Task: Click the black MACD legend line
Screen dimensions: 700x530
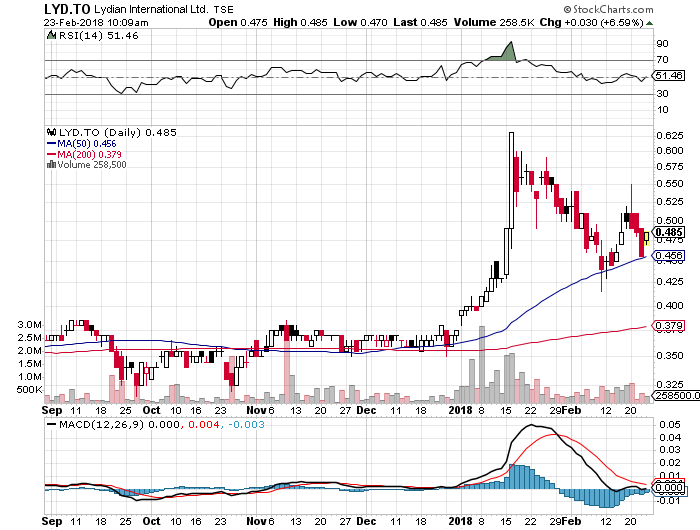Action: [52, 424]
